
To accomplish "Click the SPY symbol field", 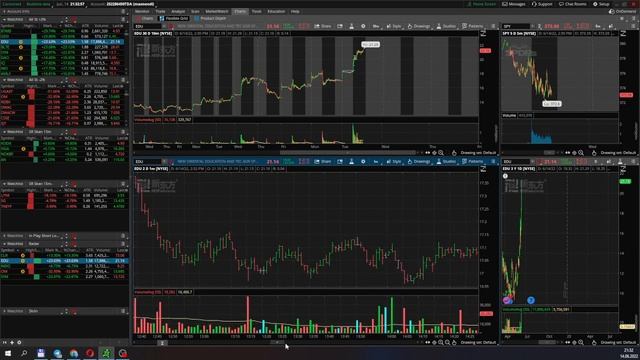I will point(516,26).
